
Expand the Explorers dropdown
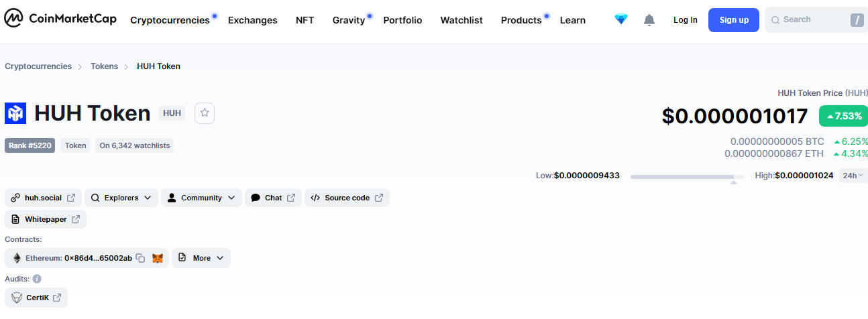click(x=121, y=198)
